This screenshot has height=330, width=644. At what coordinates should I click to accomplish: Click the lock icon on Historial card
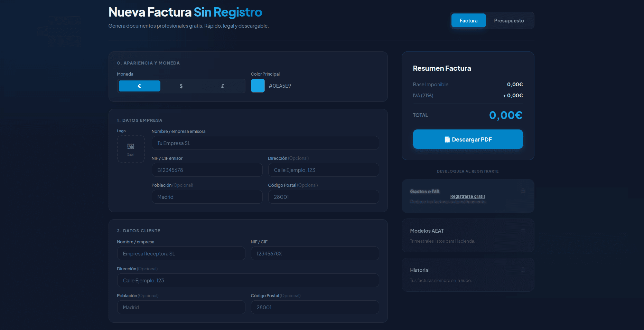[x=523, y=270]
